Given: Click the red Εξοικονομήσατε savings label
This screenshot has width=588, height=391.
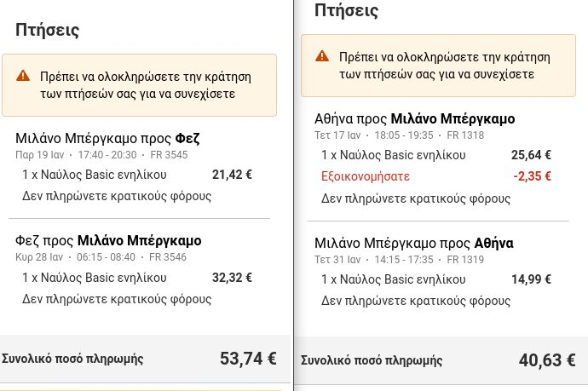Looking at the screenshot, I should [366, 176].
